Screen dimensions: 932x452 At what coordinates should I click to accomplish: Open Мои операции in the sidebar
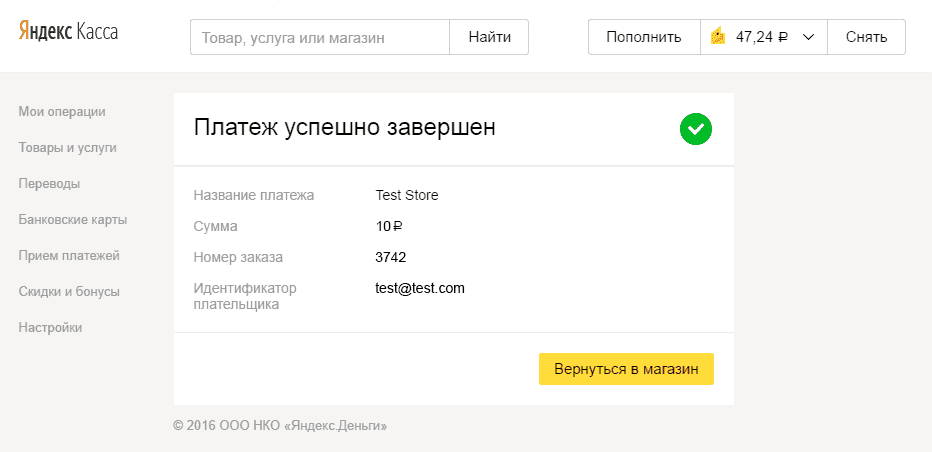[x=62, y=111]
